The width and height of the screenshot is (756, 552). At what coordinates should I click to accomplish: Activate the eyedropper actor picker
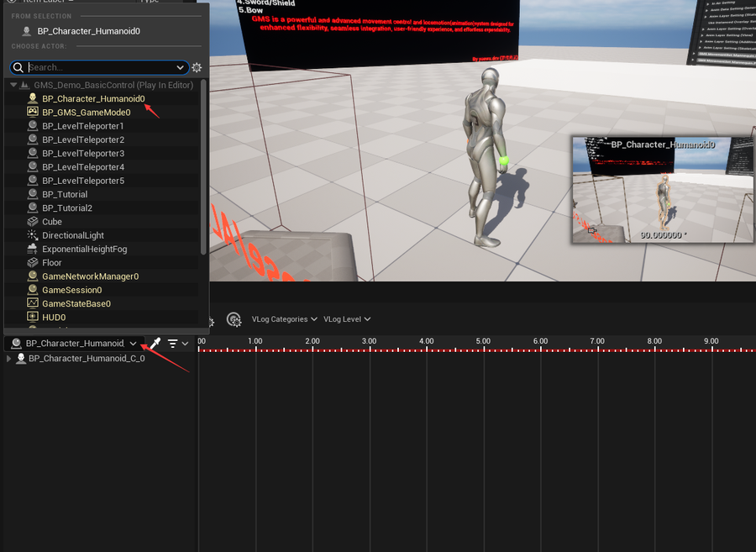pyautogui.click(x=155, y=344)
